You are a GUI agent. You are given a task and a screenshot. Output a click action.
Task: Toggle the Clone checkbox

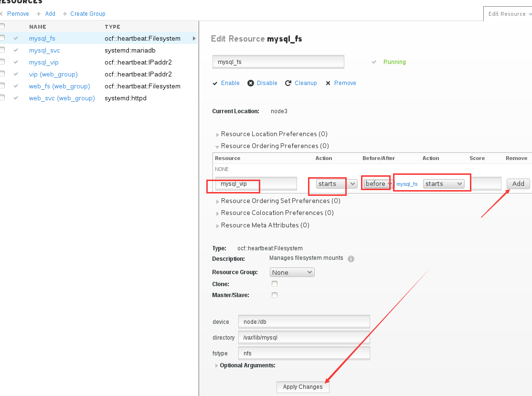275,284
